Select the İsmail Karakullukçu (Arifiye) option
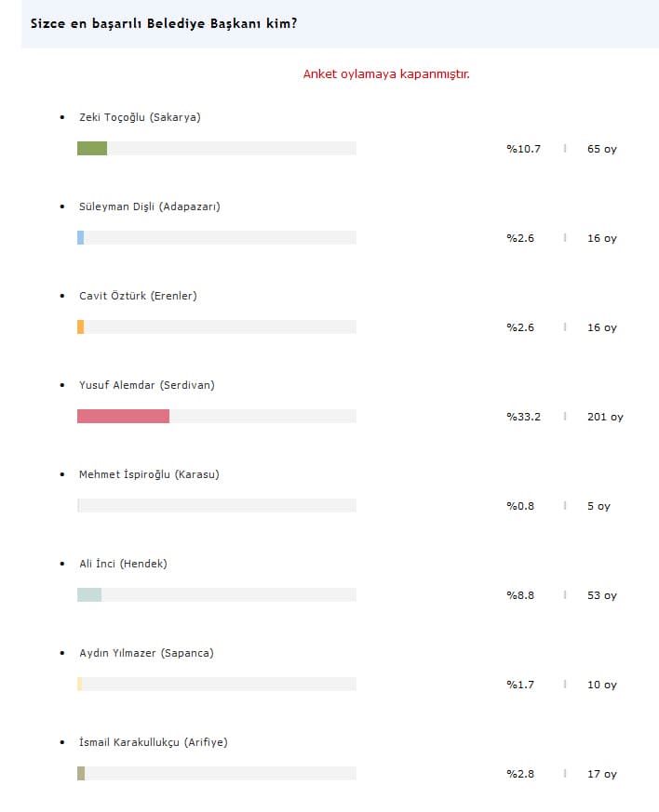659x812 pixels. 154,742
